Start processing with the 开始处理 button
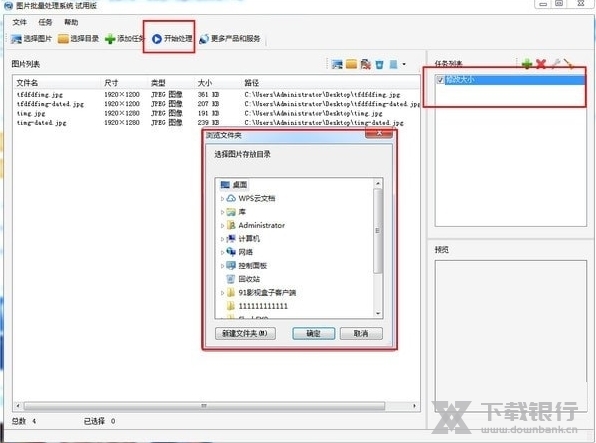 pos(172,38)
